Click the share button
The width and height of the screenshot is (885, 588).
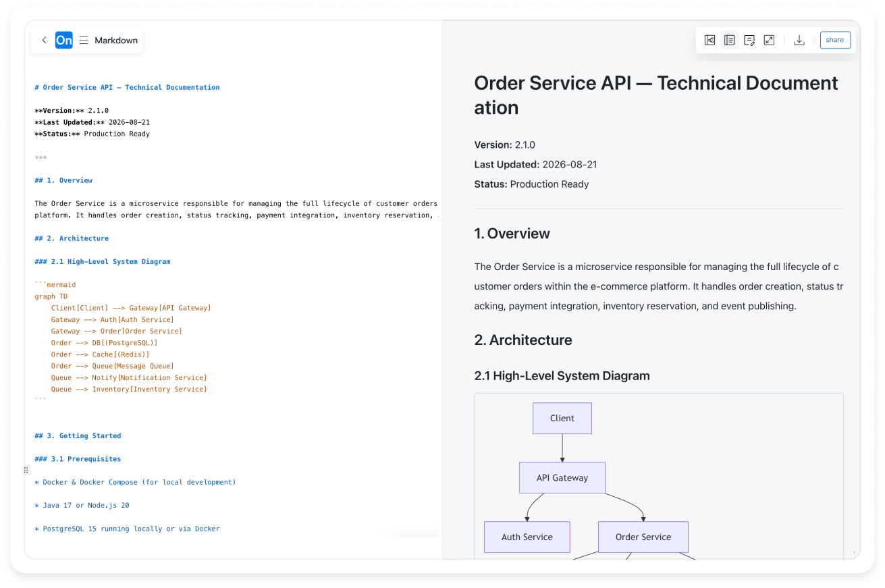(x=835, y=40)
